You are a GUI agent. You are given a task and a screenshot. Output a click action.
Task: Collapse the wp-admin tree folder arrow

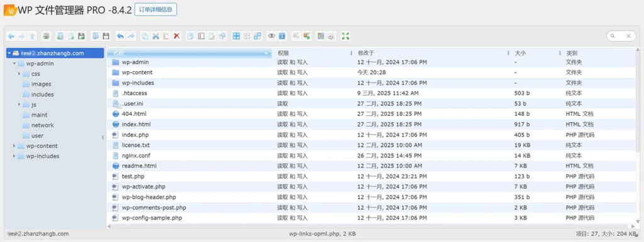[x=14, y=64]
